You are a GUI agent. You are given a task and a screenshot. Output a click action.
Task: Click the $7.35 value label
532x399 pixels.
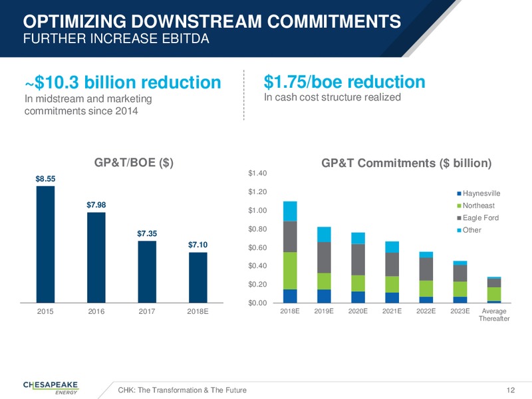[147, 233]
